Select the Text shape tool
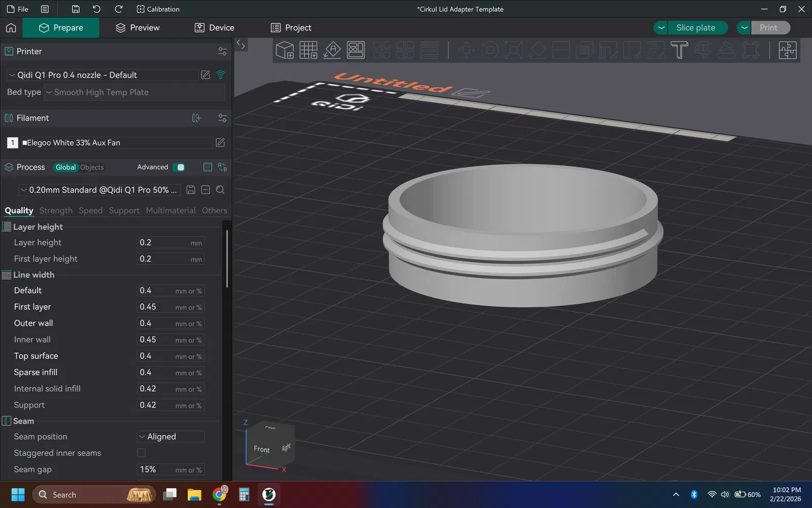The image size is (812, 508). 679,50
